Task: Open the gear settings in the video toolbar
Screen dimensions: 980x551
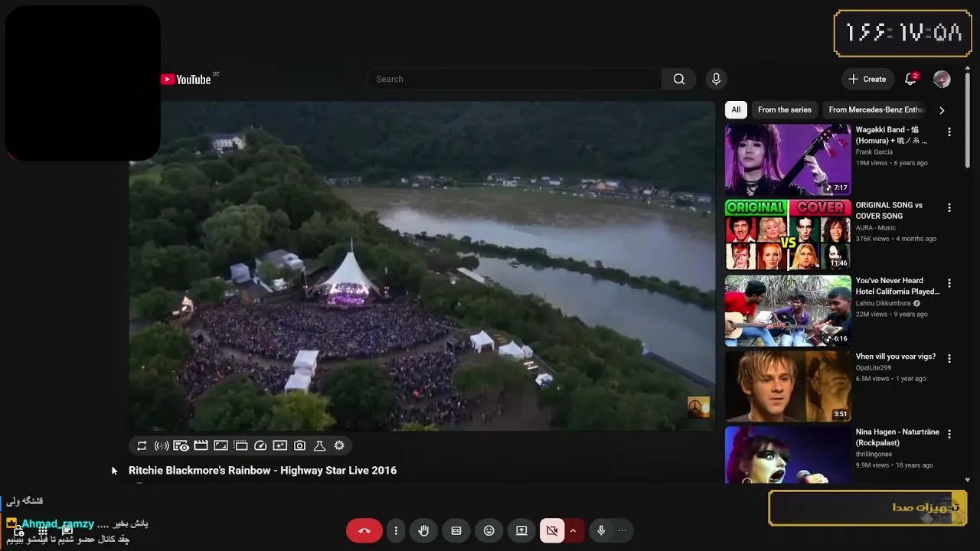Action: pos(339,445)
